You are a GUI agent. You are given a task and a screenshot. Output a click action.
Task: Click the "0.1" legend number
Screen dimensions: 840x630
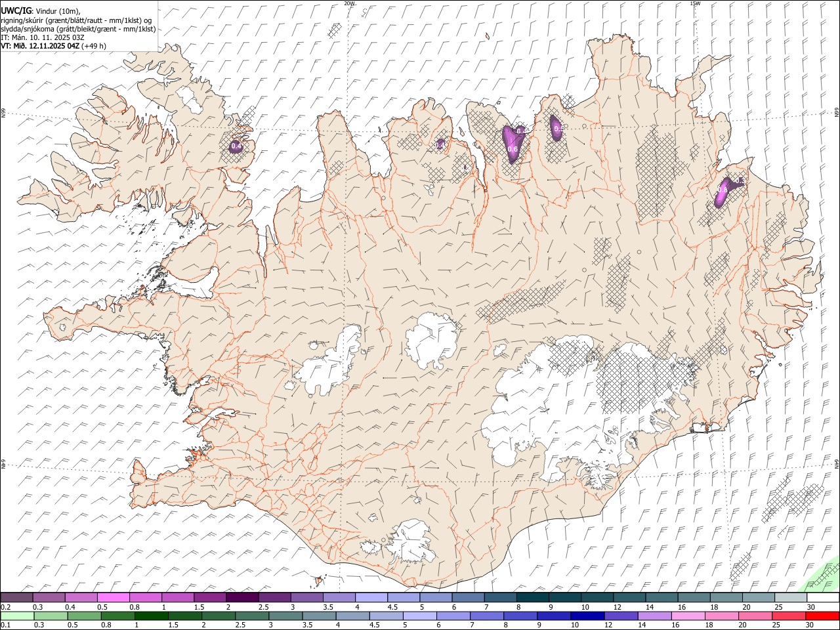point(6,625)
